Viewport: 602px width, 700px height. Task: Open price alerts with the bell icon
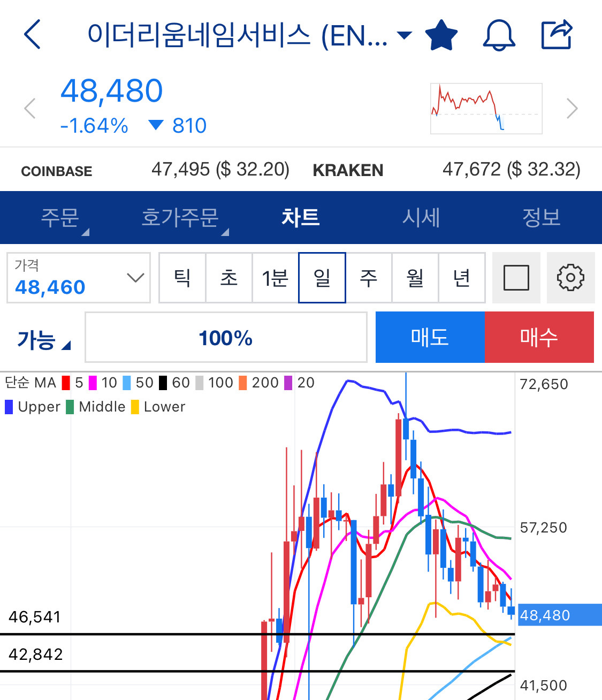point(499,35)
